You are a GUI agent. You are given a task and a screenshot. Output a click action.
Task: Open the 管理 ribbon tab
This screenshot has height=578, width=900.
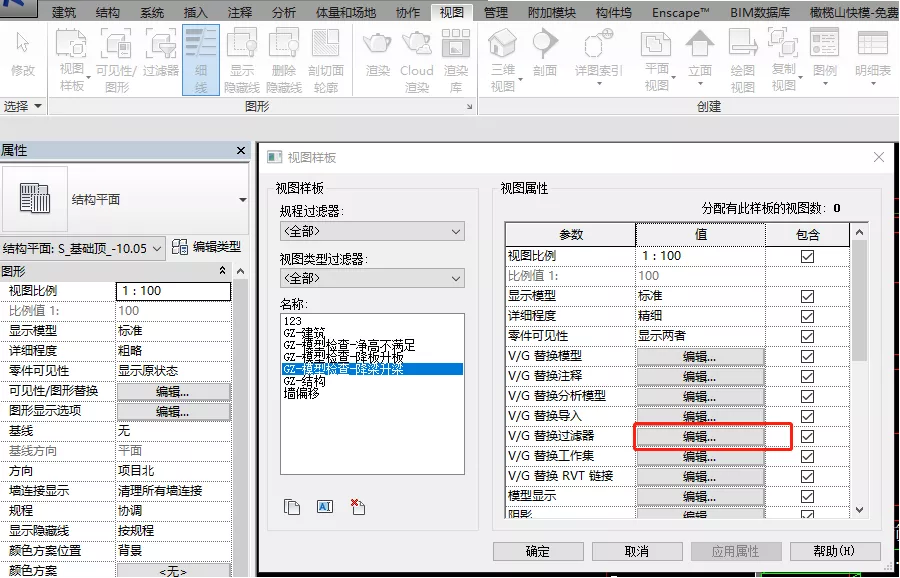(x=495, y=12)
